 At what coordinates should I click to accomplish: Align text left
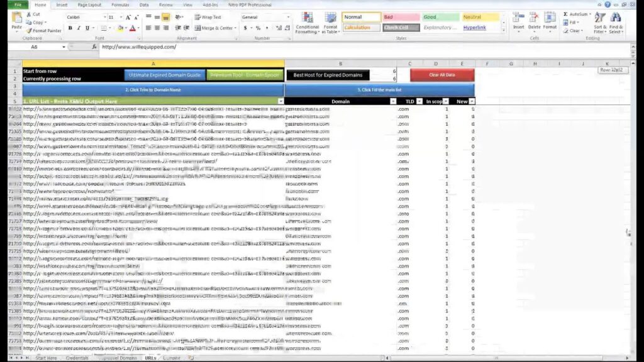[x=148, y=28]
